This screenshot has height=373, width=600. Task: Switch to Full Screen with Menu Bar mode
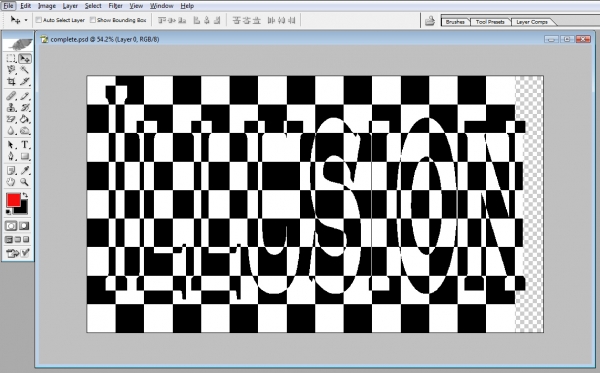click(x=18, y=240)
